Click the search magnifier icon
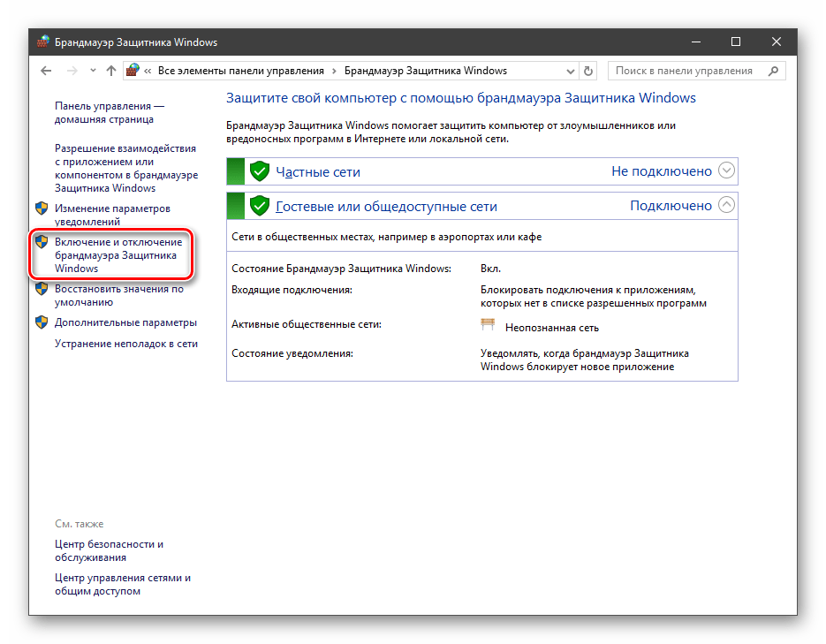Viewport: 826px width, 644px height. (773, 71)
